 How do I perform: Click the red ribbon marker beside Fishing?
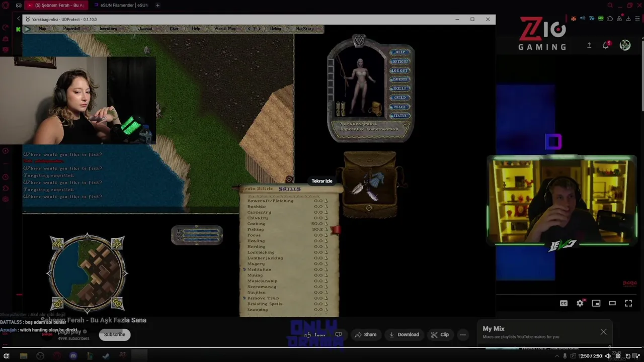click(335, 230)
